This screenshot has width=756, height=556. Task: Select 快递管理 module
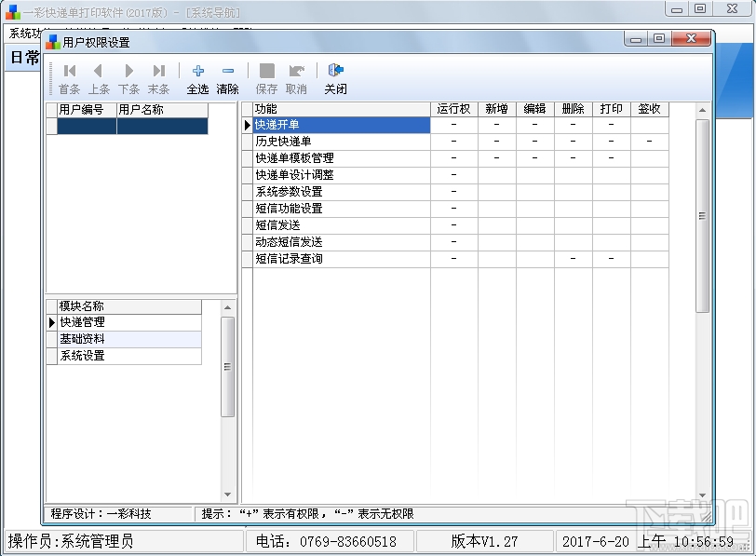click(129, 322)
